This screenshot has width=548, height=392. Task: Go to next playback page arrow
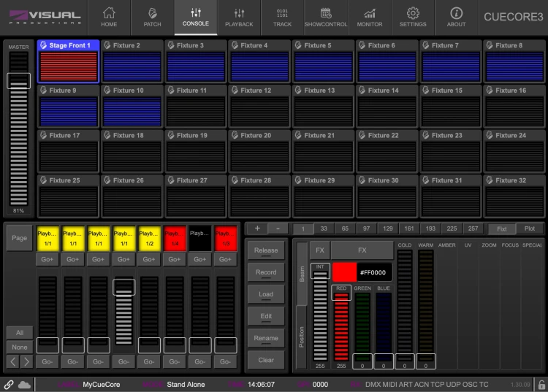click(26, 361)
